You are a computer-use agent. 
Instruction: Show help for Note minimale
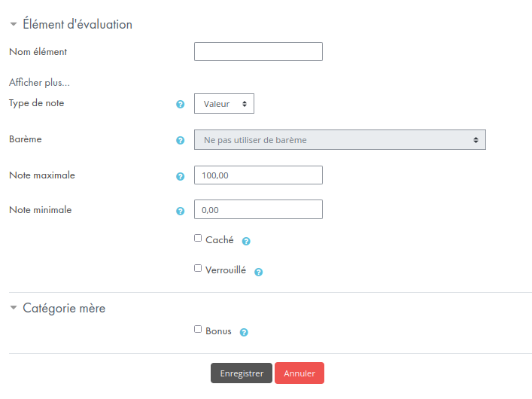click(x=180, y=212)
